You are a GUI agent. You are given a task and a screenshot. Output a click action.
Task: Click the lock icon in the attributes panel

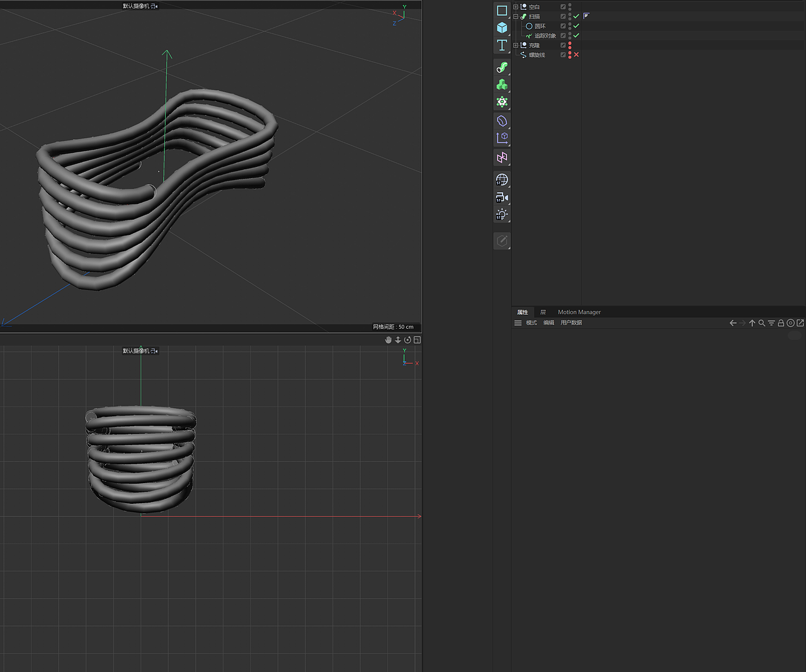[x=781, y=322]
